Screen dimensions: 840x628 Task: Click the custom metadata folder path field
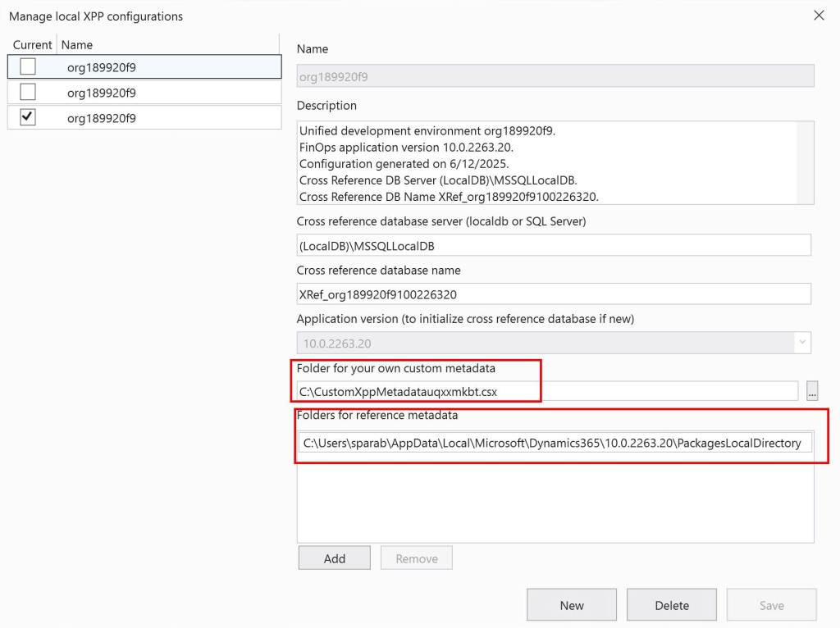[x=547, y=392]
